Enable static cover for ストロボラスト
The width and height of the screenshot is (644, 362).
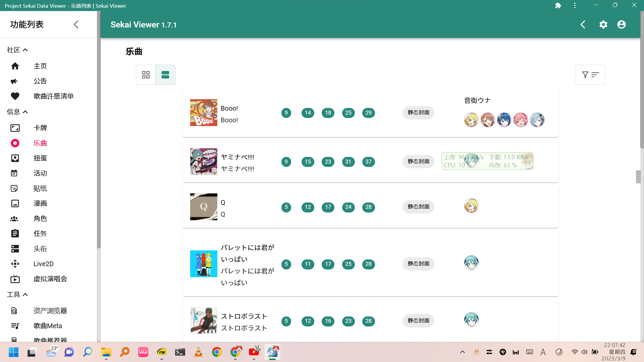click(x=418, y=321)
